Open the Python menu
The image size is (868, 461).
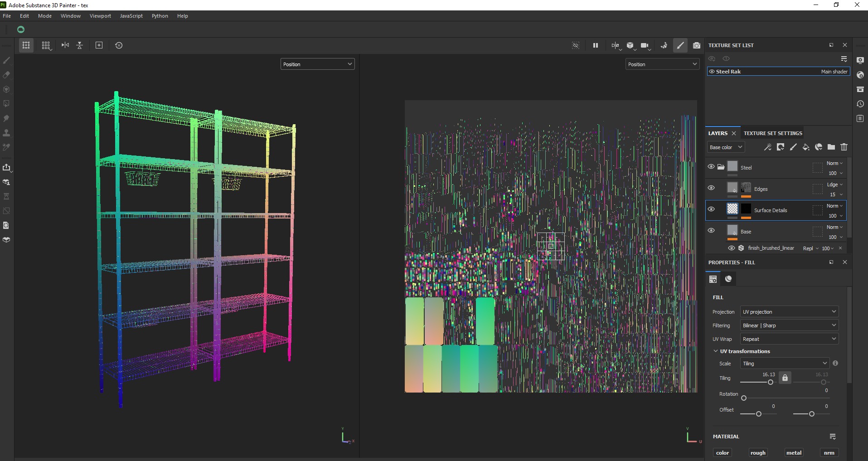click(x=160, y=16)
